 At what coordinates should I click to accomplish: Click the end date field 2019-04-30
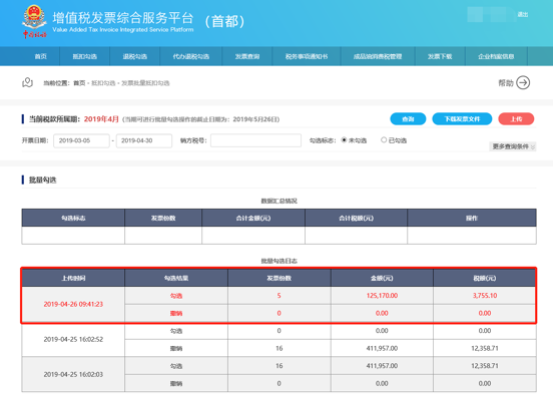tap(144, 141)
